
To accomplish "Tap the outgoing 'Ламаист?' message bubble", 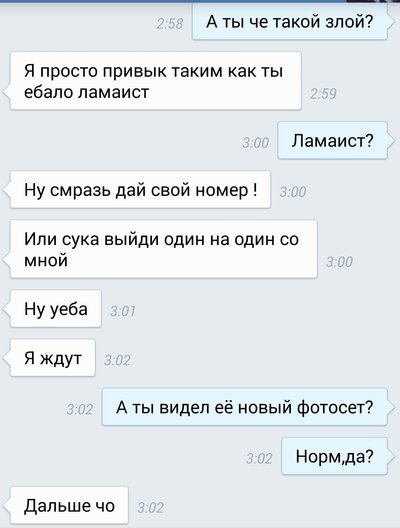I will click(x=332, y=140).
